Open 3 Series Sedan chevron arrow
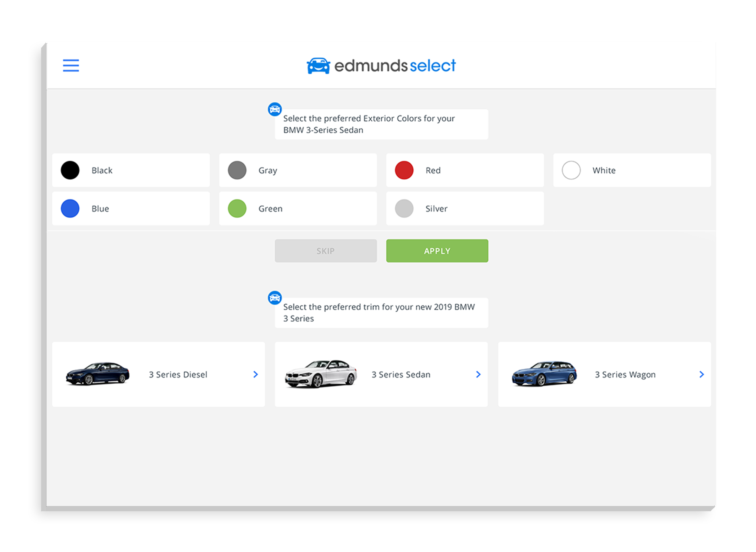Screen dimensions: 756x552 point(478,375)
